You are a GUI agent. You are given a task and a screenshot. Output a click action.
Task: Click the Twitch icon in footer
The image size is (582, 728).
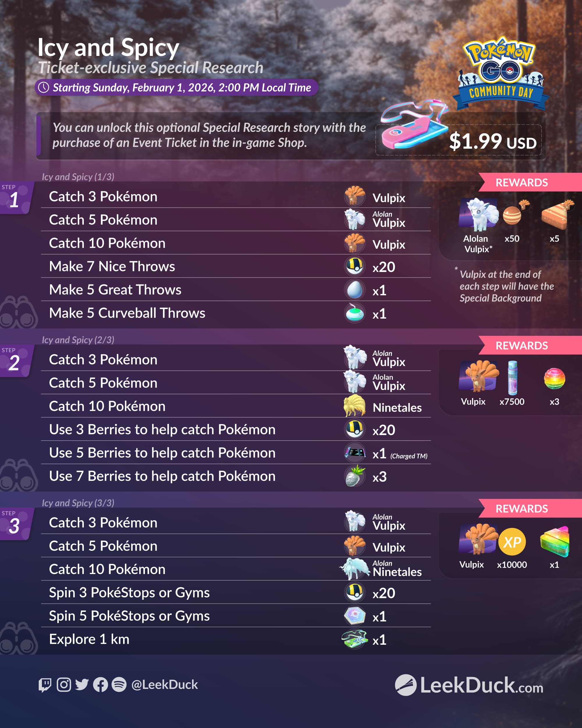tap(45, 685)
